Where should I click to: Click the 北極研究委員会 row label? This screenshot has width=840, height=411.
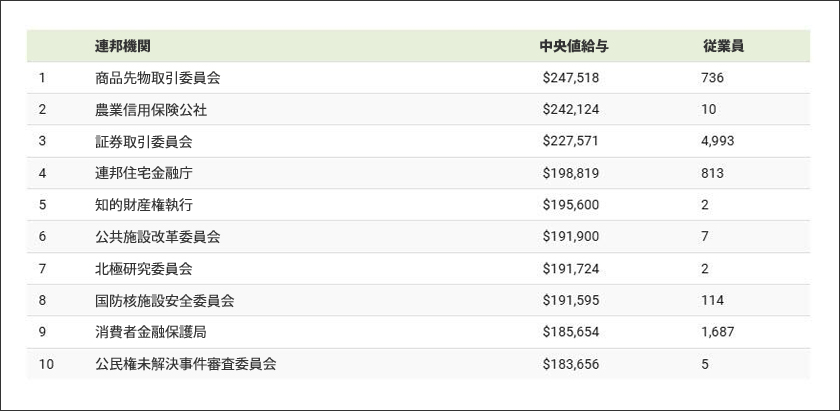point(144,269)
